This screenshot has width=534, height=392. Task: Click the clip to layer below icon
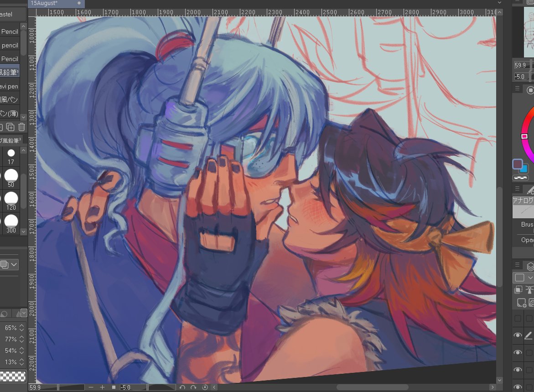click(x=518, y=289)
